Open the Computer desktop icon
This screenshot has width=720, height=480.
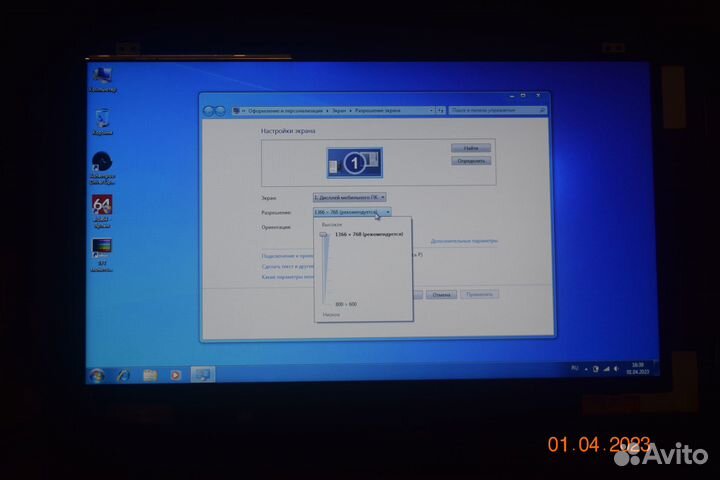[x=101, y=76]
